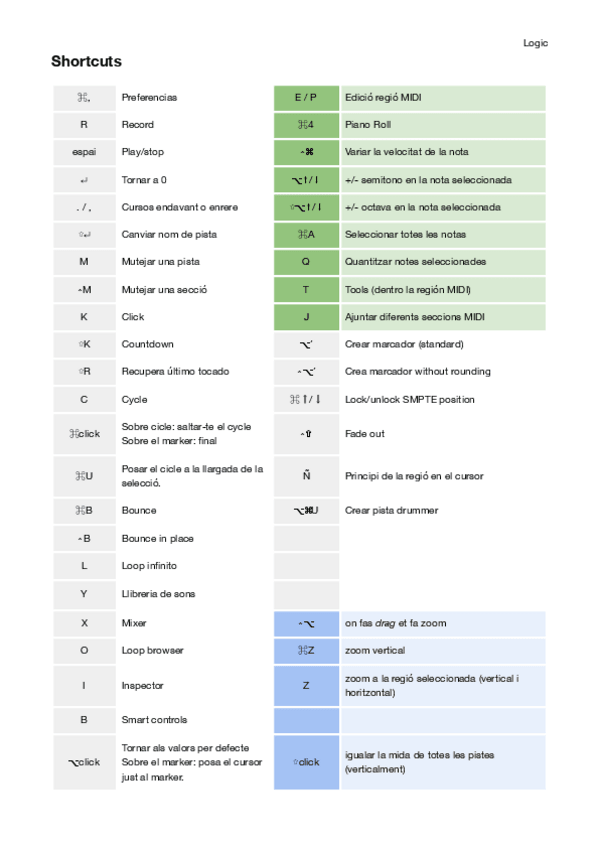Click the Command-comma symbol beside Preferencias
Image resolution: width=600 pixels, height=848 pixels.
(84, 98)
